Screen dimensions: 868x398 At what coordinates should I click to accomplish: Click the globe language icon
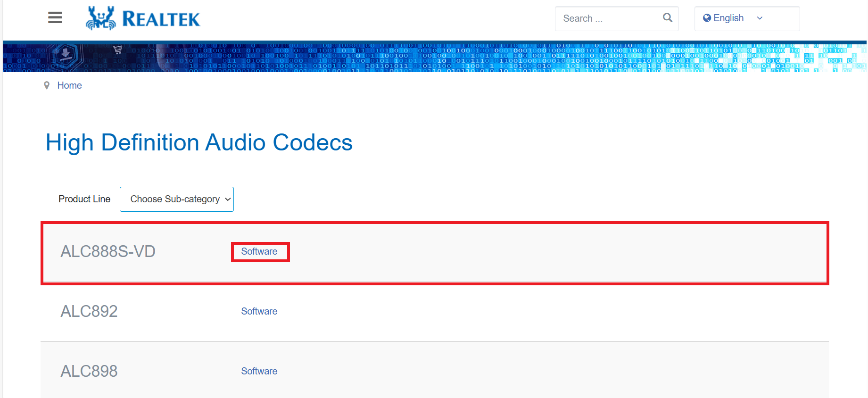(707, 18)
